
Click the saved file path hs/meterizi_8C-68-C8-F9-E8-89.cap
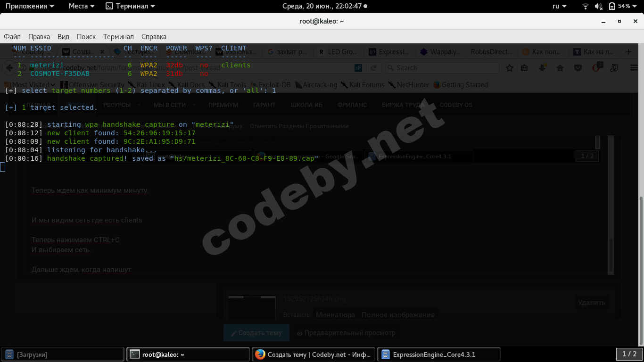(x=245, y=158)
